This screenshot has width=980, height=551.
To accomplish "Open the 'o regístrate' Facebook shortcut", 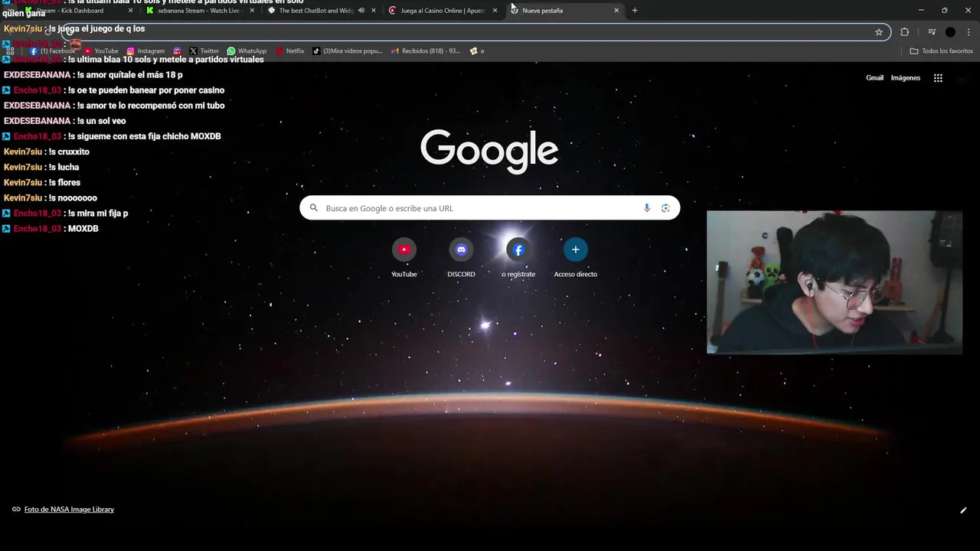I will pyautogui.click(x=518, y=258).
